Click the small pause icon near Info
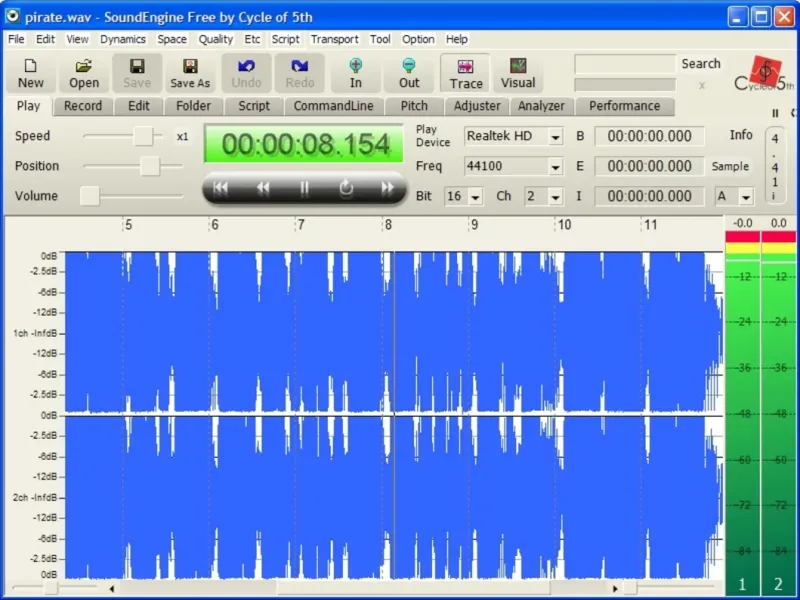The image size is (800, 600). 775,113
